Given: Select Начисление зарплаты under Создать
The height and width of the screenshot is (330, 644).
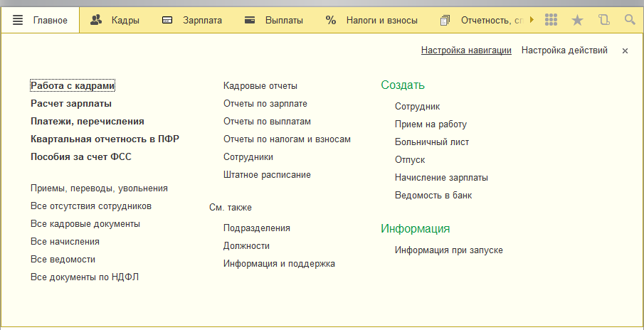Looking at the screenshot, I should (x=441, y=177).
